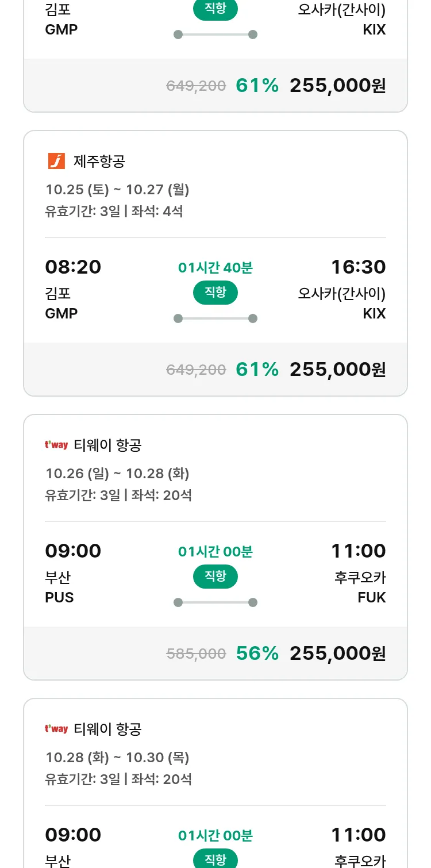Tap the 01시간 40분 flight duration

click(x=215, y=267)
